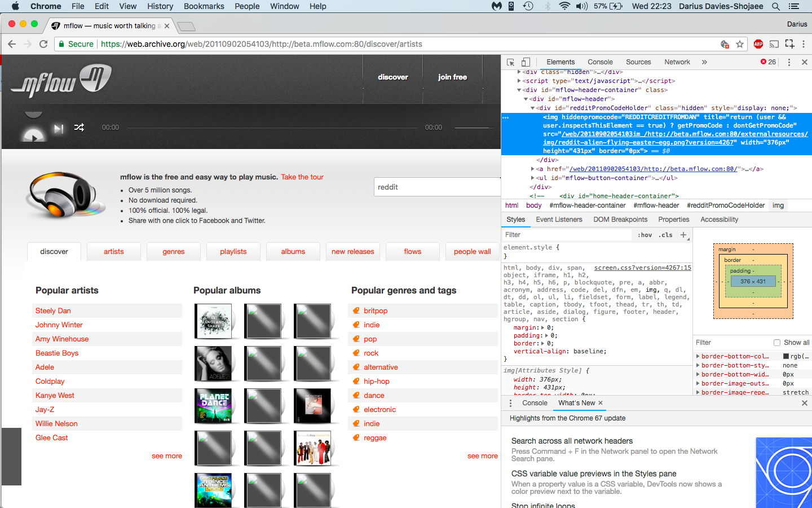Expand the margin shorthand in styles
The height and width of the screenshot is (508, 812).
[543, 328]
